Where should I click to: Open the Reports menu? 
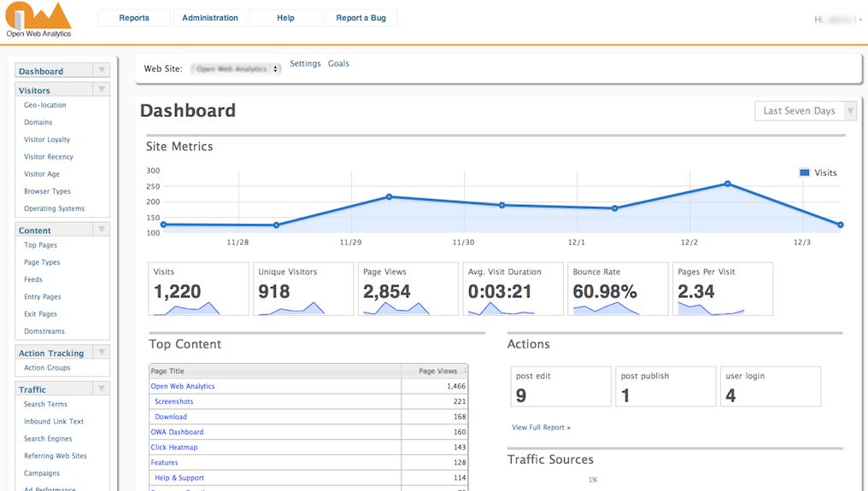134,18
